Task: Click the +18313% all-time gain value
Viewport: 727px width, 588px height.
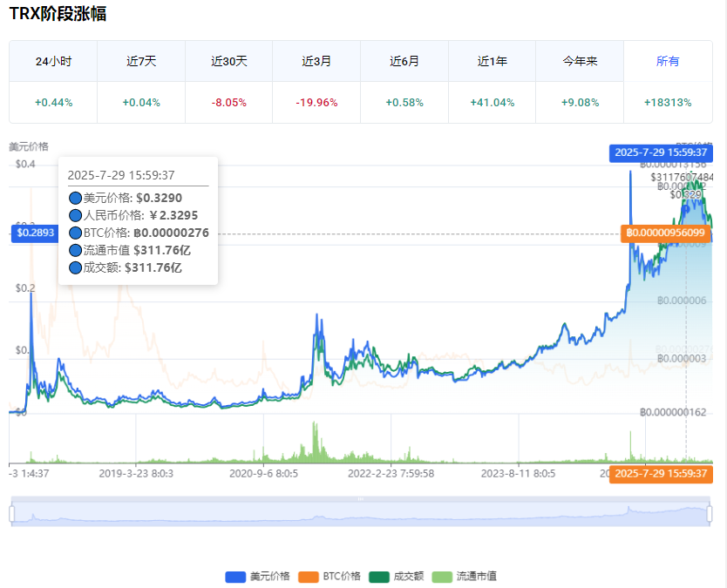Action: click(x=668, y=103)
